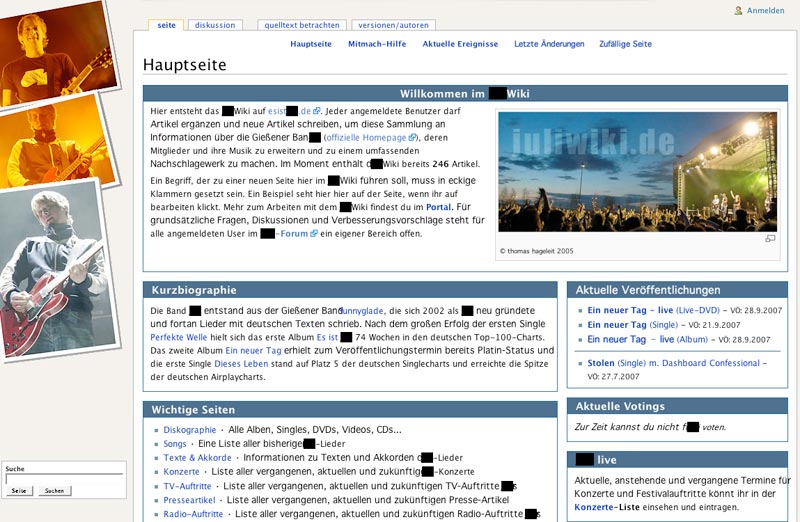
Task: Click the band photo collage logo
Action: click(x=58, y=170)
